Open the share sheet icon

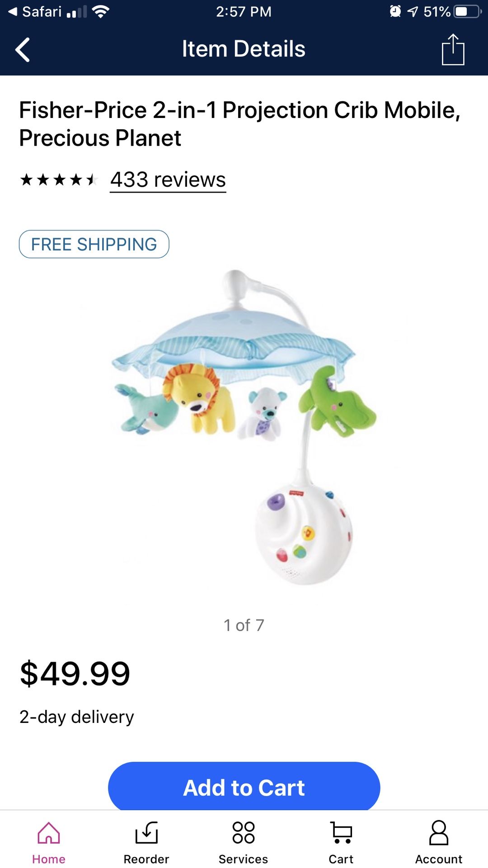(453, 49)
